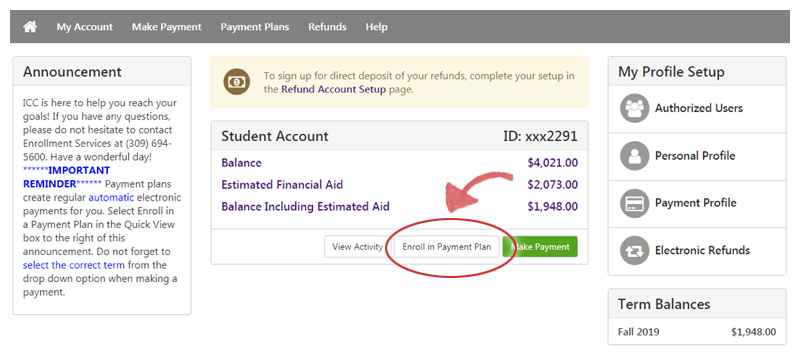Click the 'automatic' link in announcement
800x360 pixels.
coord(111,197)
